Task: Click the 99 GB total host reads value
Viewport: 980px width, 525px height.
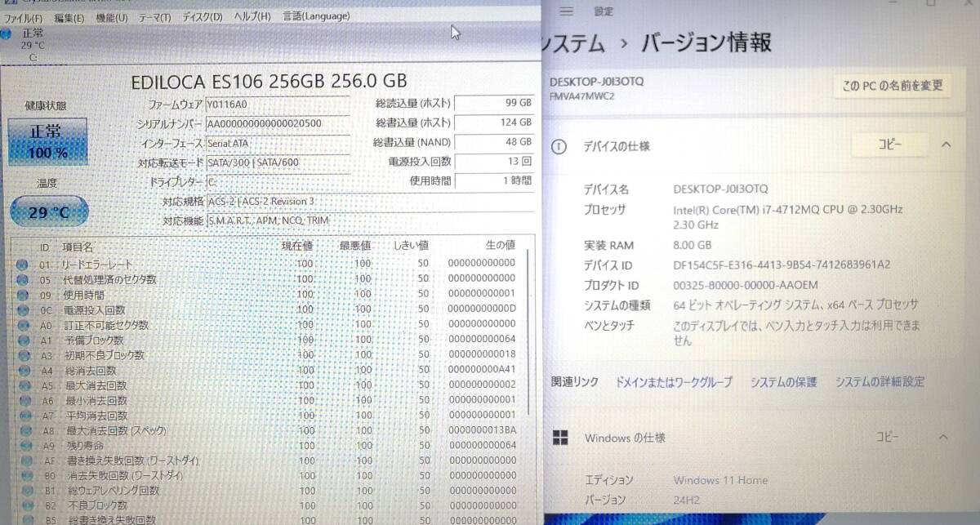Action: 494,103
